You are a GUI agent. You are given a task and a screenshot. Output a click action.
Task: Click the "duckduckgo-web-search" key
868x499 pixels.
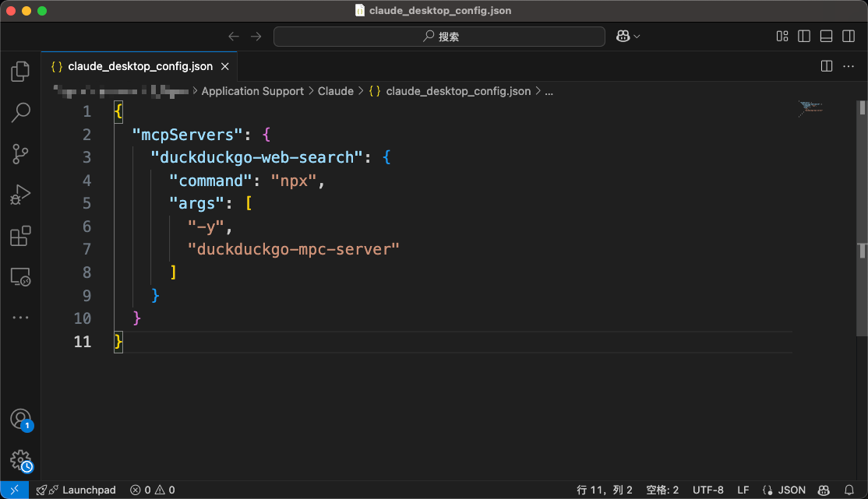pyautogui.click(x=257, y=158)
